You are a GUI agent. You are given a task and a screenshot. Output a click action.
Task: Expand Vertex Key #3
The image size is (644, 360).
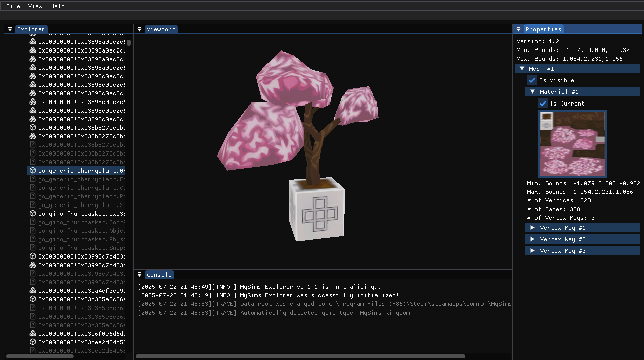pyautogui.click(x=532, y=250)
